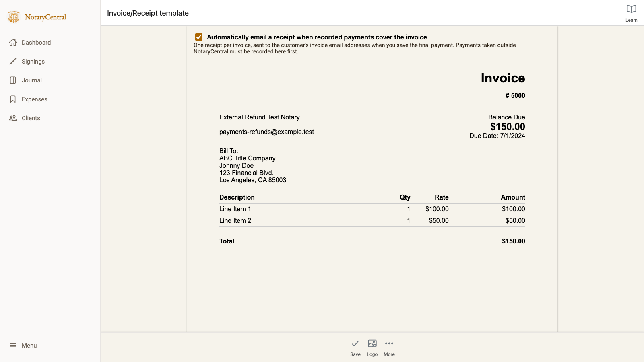Click the $50.00 amount of Line Item 2
644x362 pixels.
point(515,220)
